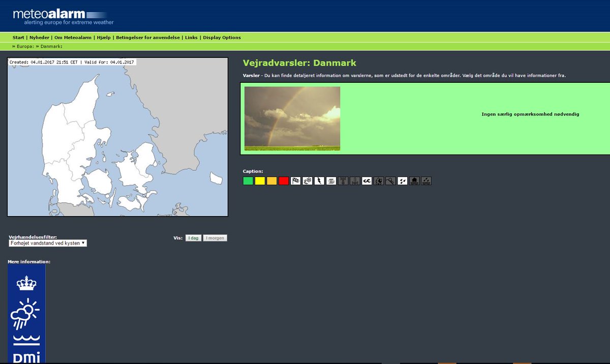Click the I dag button
This screenshot has height=364, width=610.
point(193,237)
